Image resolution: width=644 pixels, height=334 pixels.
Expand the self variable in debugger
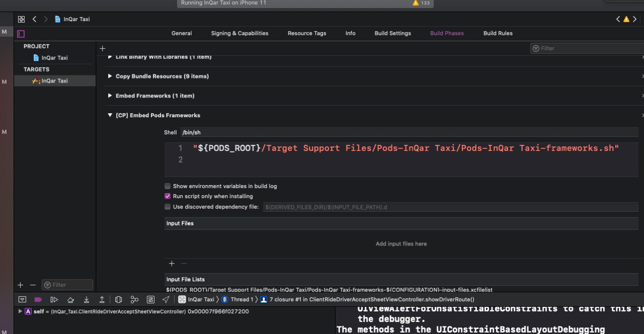pos(20,311)
